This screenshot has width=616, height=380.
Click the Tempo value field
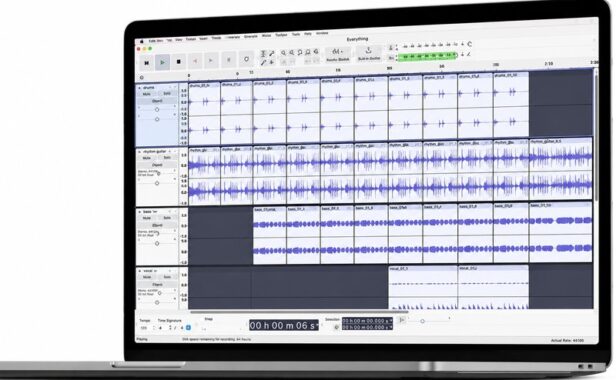click(x=145, y=328)
